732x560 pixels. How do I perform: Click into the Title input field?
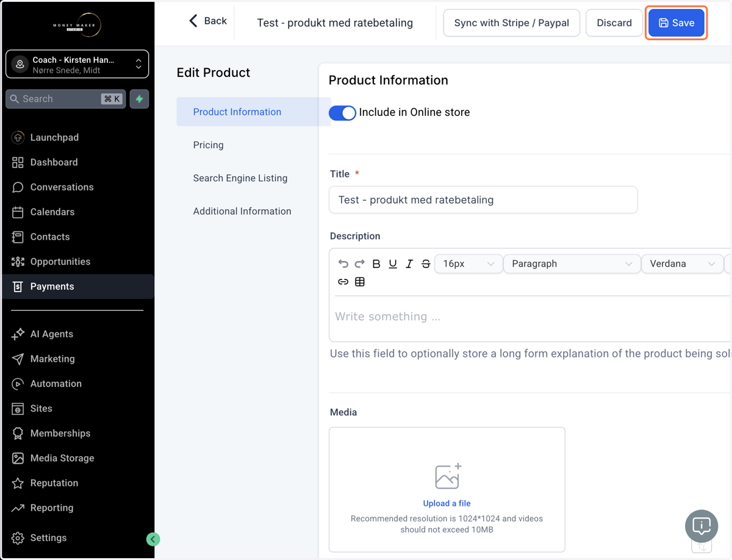click(x=483, y=199)
